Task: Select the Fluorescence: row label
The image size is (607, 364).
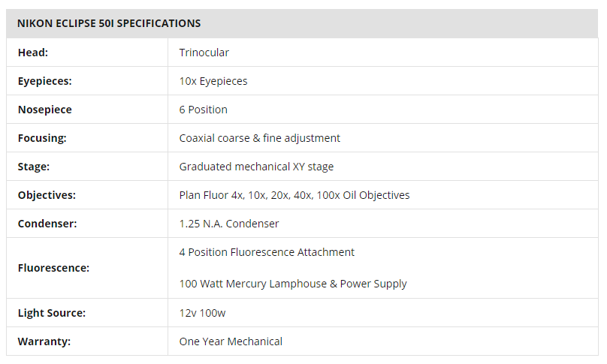Action: coord(53,268)
